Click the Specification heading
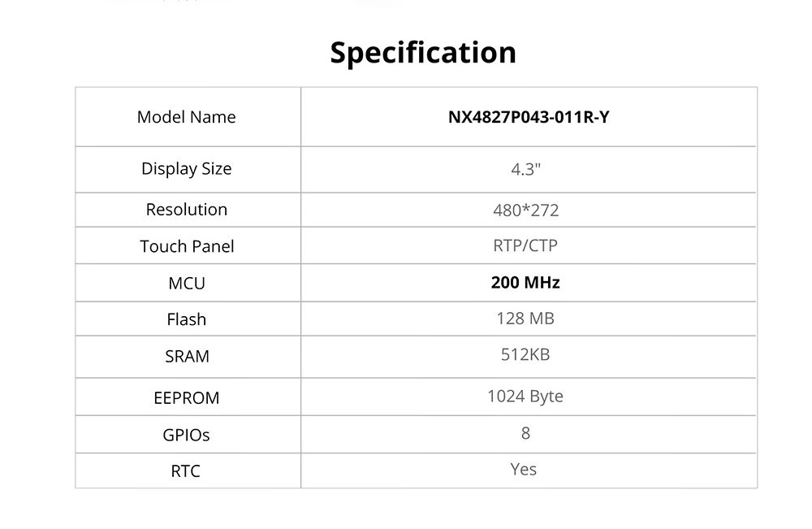 423,52
